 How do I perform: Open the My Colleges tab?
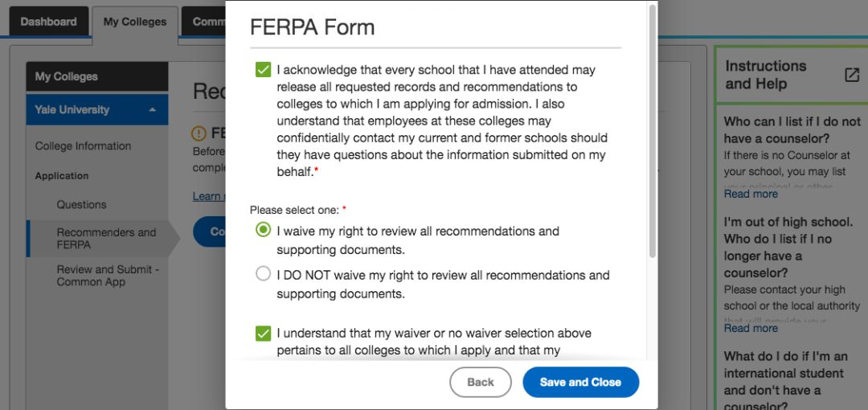[135, 23]
